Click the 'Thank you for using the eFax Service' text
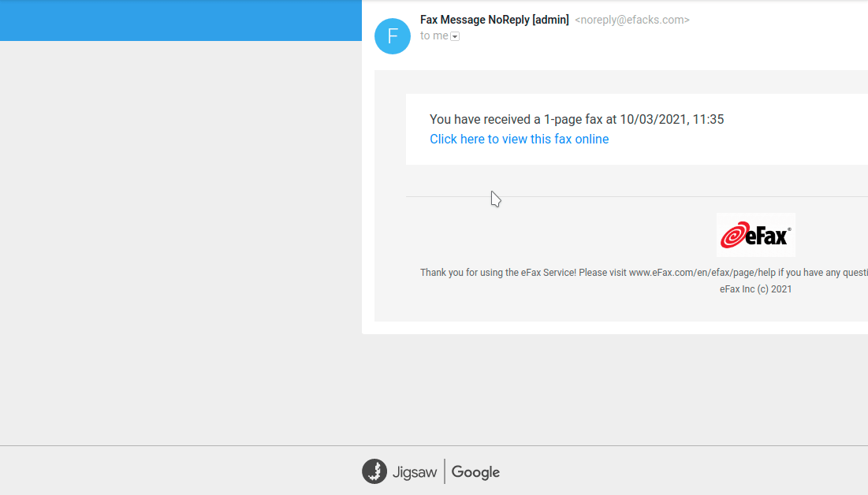868x495 pixels. pyautogui.click(x=498, y=273)
